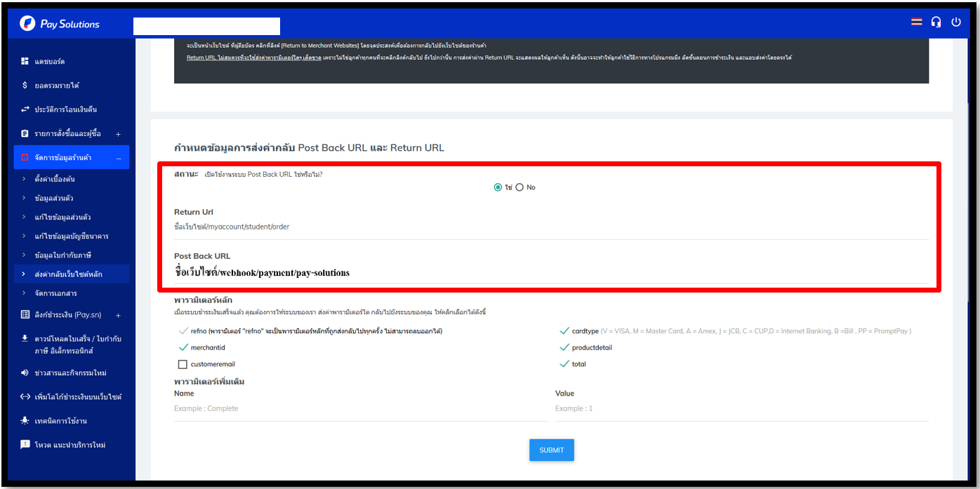Select the "ใช่" radio button
The width and height of the screenshot is (980, 489).
(x=498, y=187)
